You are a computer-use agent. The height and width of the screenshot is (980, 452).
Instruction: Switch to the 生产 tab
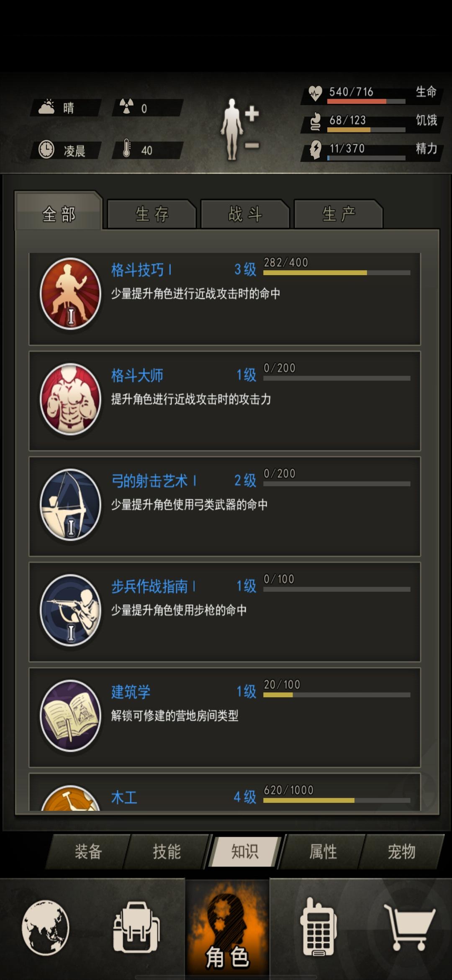pyautogui.click(x=338, y=214)
